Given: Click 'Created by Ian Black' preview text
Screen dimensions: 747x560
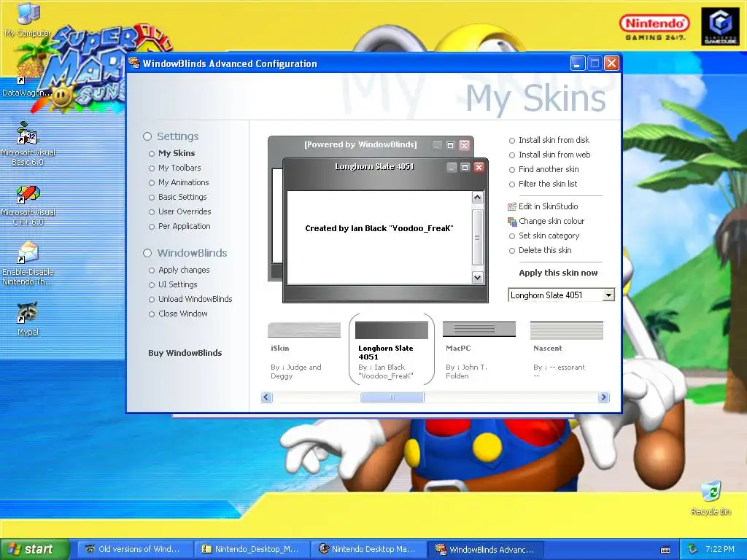Looking at the screenshot, I should click(379, 228).
